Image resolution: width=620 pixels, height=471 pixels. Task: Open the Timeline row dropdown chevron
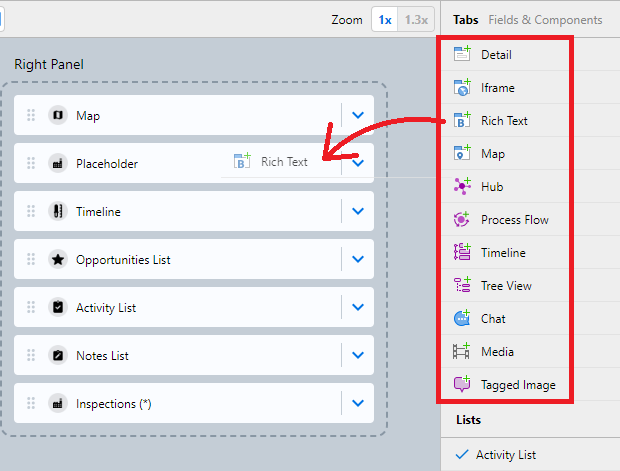click(358, 212)
